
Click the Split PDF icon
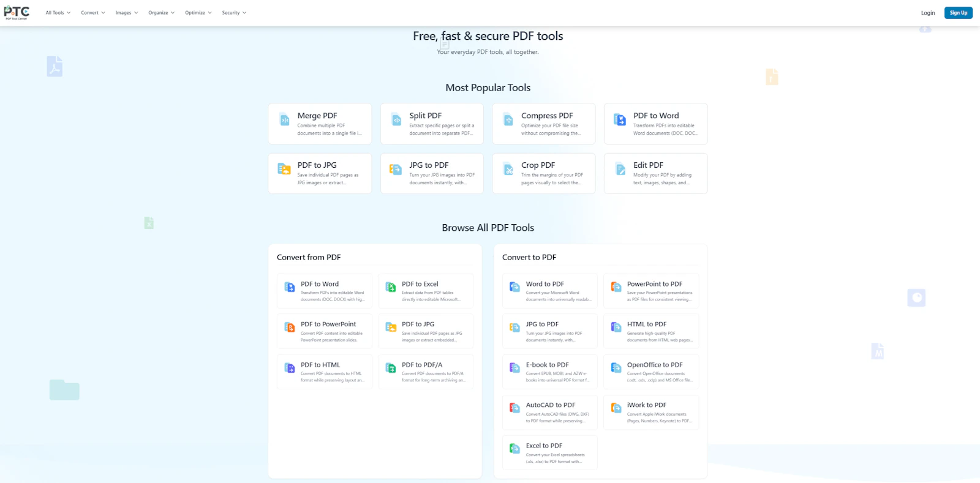click(x=397, y=120)
